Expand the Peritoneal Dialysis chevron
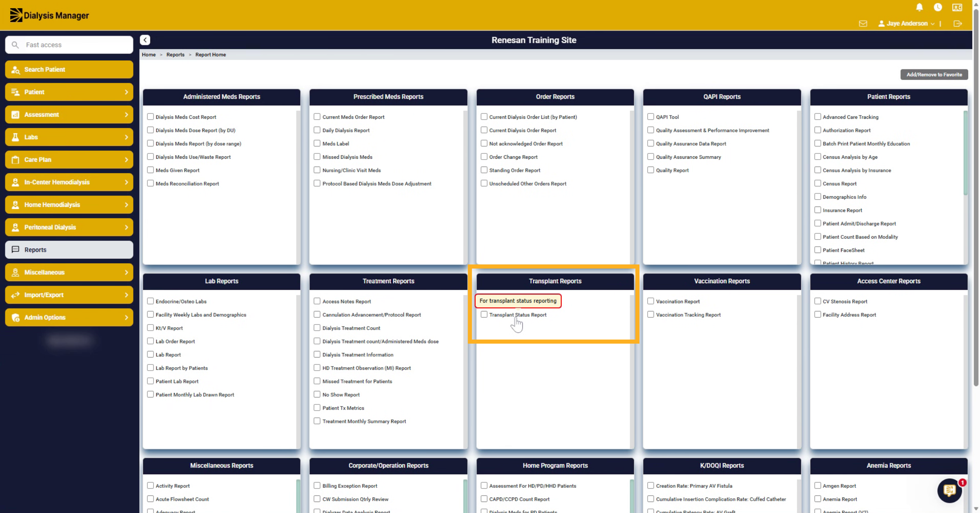 (x=126, y=227)
